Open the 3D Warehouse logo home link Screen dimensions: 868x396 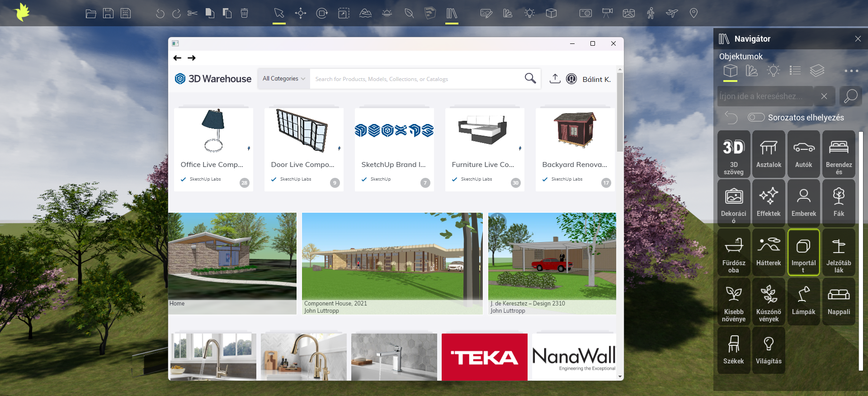[213, 79]
